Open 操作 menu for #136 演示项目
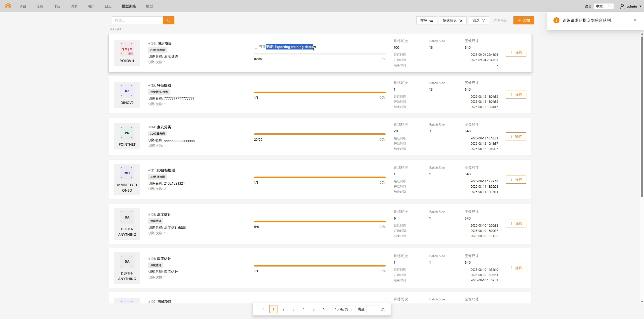This screenshot has width=644, height=319. pyautogui.click(x=516, y=53)
